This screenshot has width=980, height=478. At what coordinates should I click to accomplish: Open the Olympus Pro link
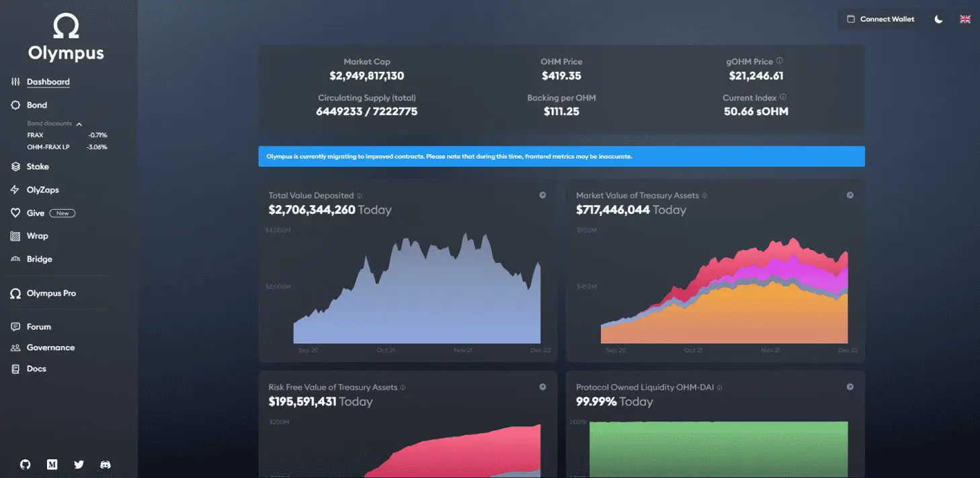coord(51,294)
